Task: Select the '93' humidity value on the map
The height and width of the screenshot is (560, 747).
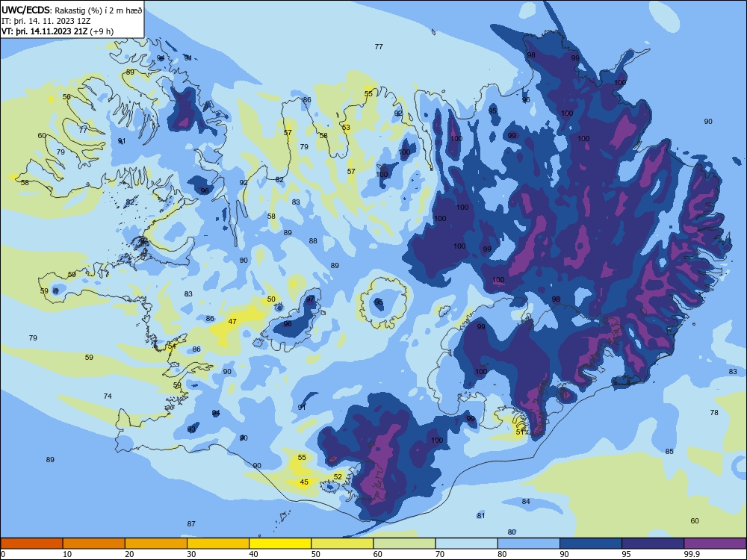Action: tap(191, 429)
